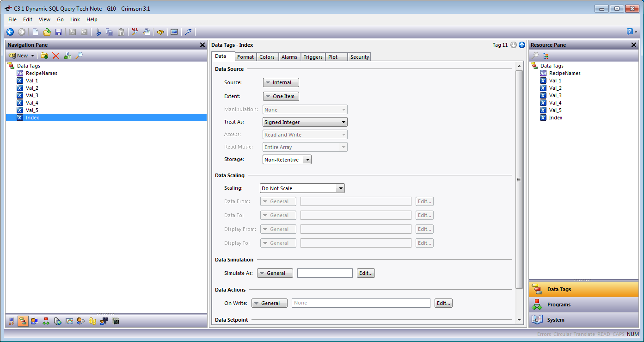
Task: Click the Copy icon in toolbar
Action: point(109,32)
